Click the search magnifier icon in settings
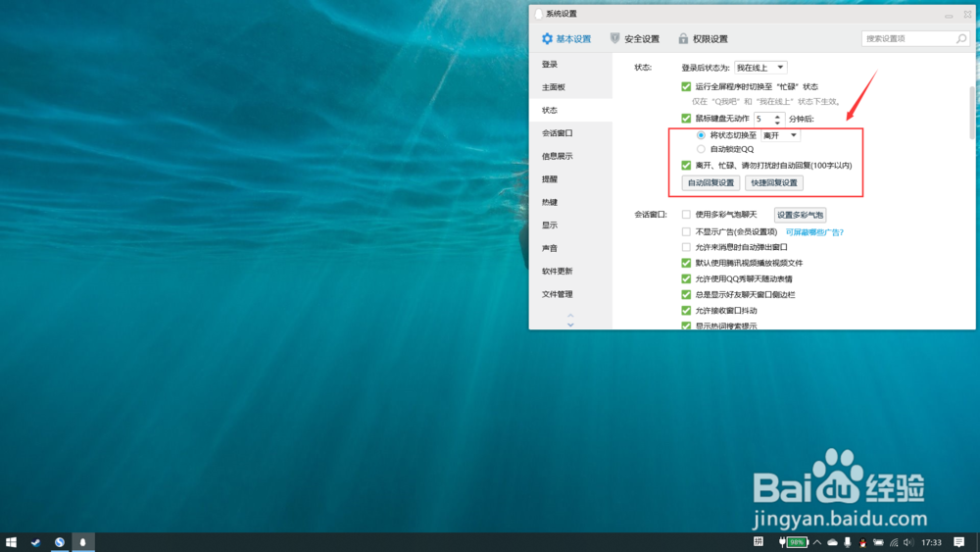Image resolution: width=980 pixels, height=552 pixels. 961,39
